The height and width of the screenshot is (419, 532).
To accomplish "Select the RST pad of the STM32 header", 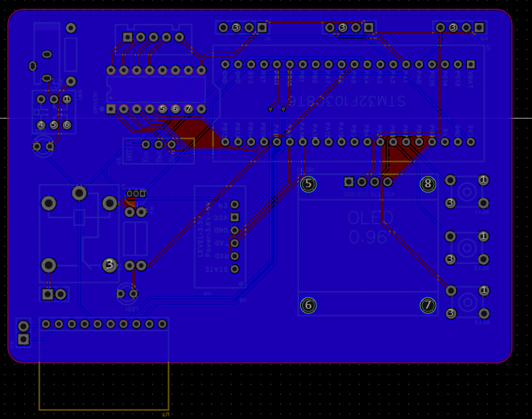I will (264, 64).
